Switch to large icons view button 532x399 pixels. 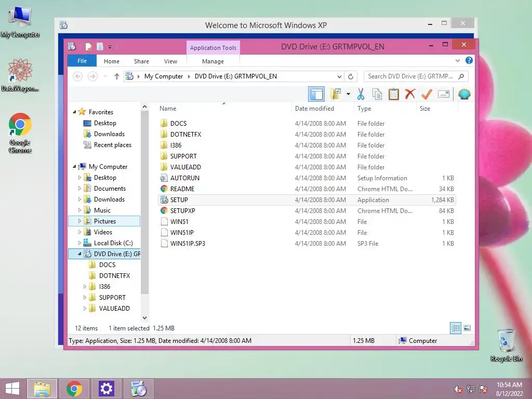[x=467, y=328]
